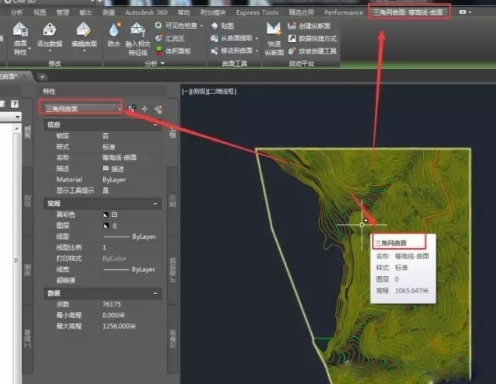496x384 pixels.
Task: Click the viewport label [-][俯视][二维线框]
Action: coord(209,91)
